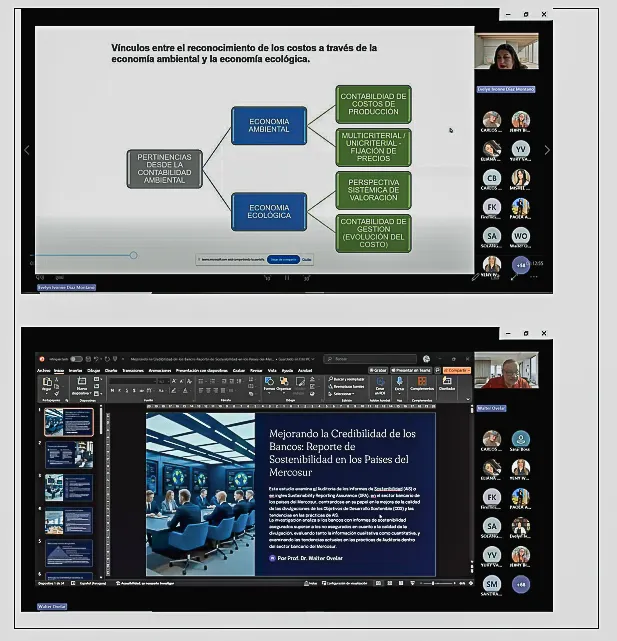This screenshot has height=641, width=617.
Task: Click the Crear PDF icon
Action: [379, 385]
